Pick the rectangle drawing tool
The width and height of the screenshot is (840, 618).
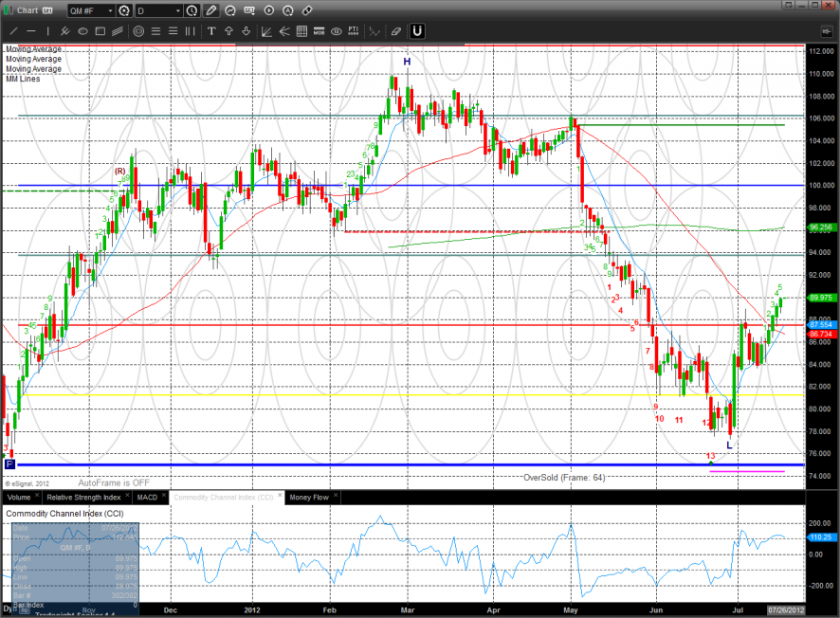click(100, 31)
